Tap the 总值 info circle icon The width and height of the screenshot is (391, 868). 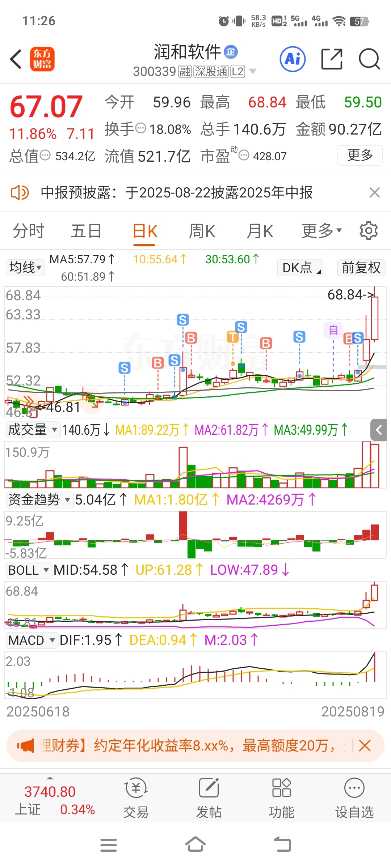[x=45, y=156]
